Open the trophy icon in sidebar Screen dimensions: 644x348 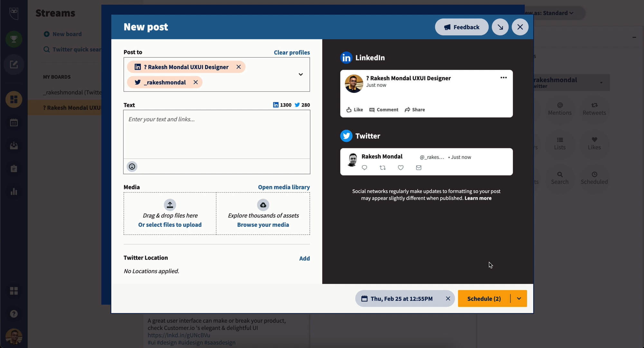tap(14, 39)
